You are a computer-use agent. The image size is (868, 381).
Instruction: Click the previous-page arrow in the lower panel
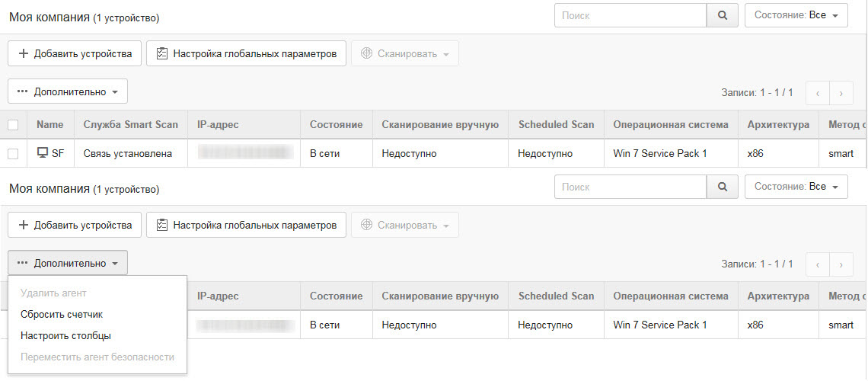point(817,264)
